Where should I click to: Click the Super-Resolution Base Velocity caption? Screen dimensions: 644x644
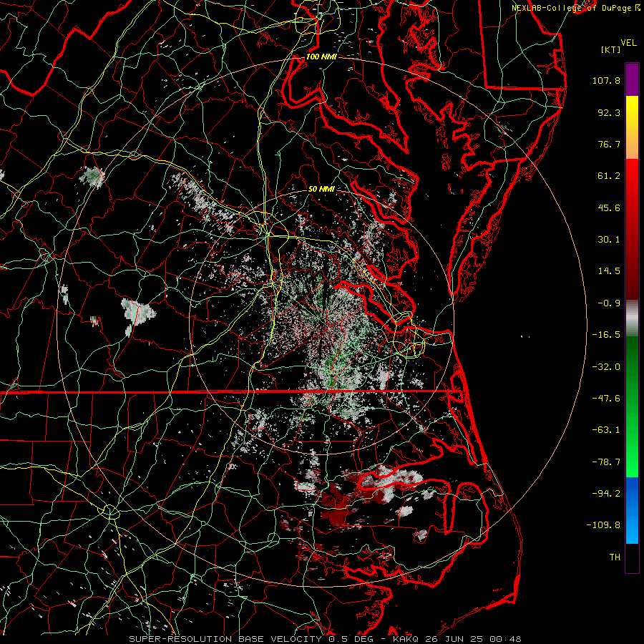326,639
